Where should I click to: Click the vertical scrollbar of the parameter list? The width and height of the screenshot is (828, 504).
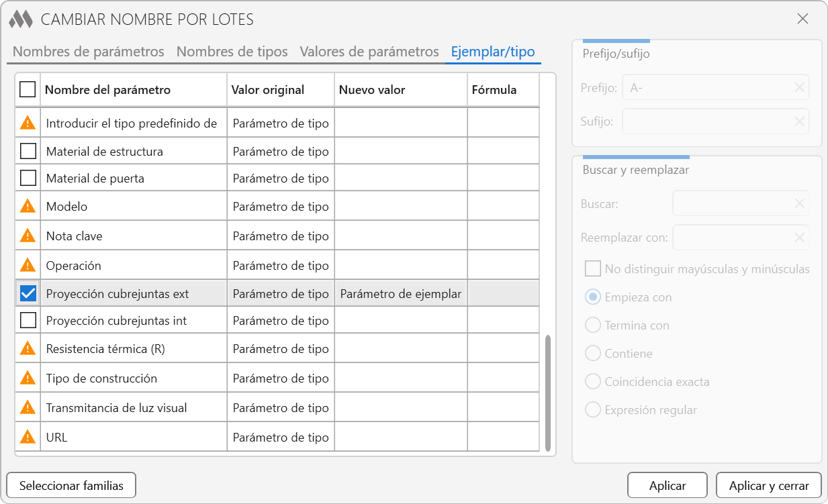tap(548, 393)
